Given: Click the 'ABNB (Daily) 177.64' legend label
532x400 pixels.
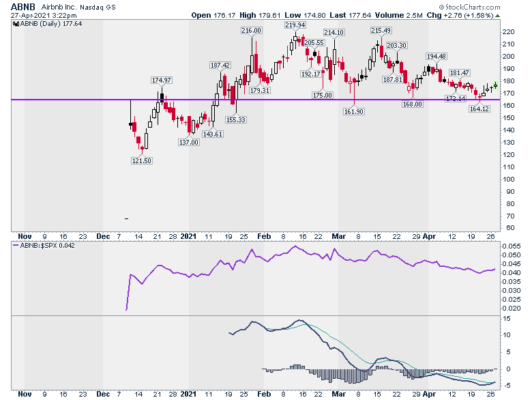Looking at the screenshot, I should point(51,24).
